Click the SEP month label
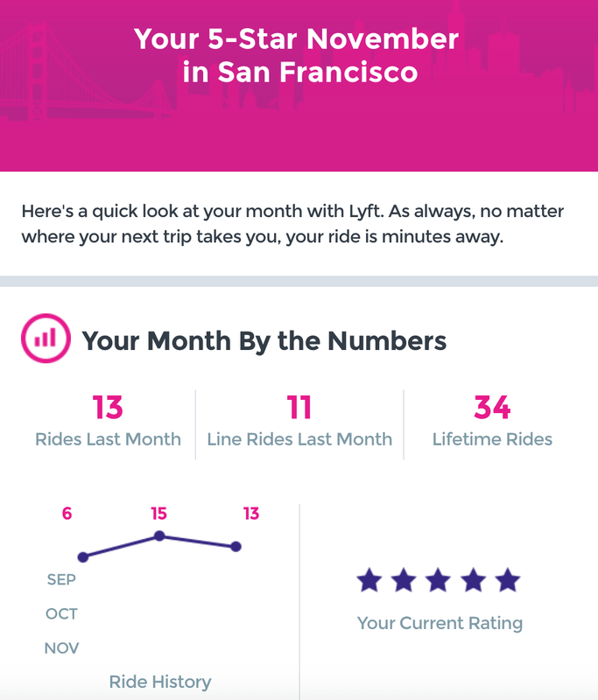The width and height of the screenshot is (598, 700). click(61, 579)
